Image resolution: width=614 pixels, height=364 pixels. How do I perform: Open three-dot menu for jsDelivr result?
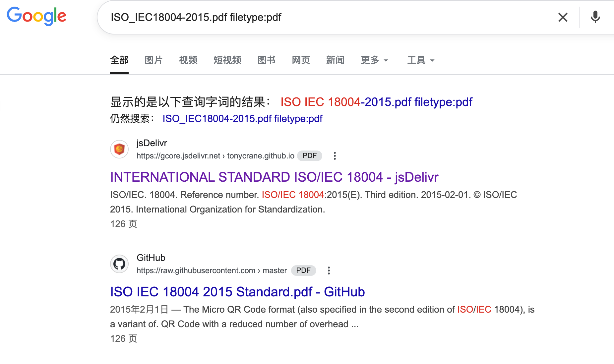pos(335,156)
